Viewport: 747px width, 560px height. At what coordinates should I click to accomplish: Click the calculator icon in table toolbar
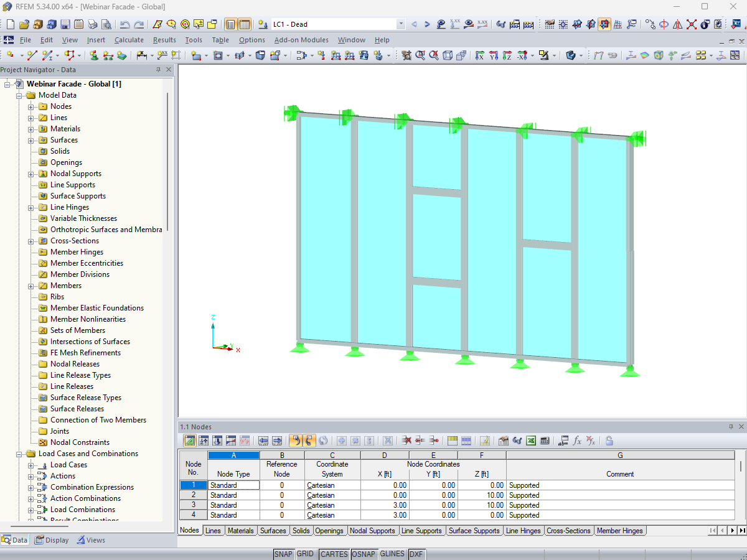click(x=545, y=441)
